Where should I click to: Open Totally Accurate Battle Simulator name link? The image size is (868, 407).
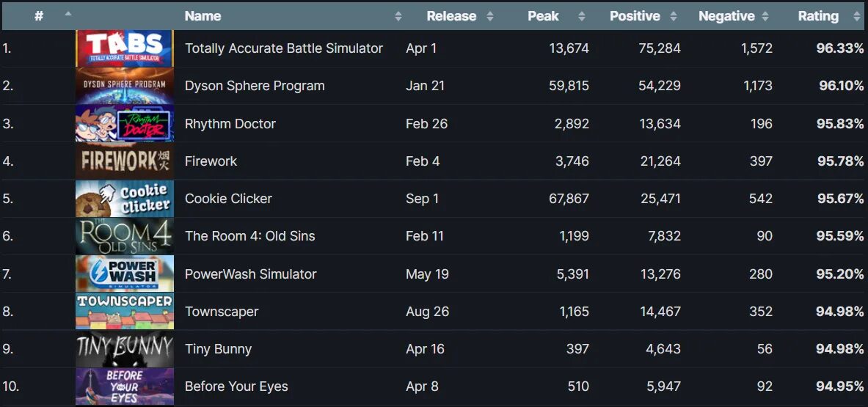pyautogui.click(x=284, y=48)
